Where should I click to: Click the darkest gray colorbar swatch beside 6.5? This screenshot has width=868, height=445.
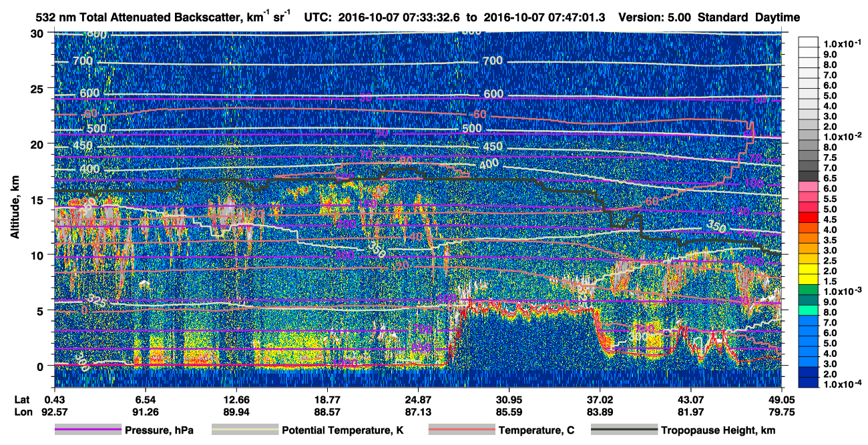[x=809, y=175]
